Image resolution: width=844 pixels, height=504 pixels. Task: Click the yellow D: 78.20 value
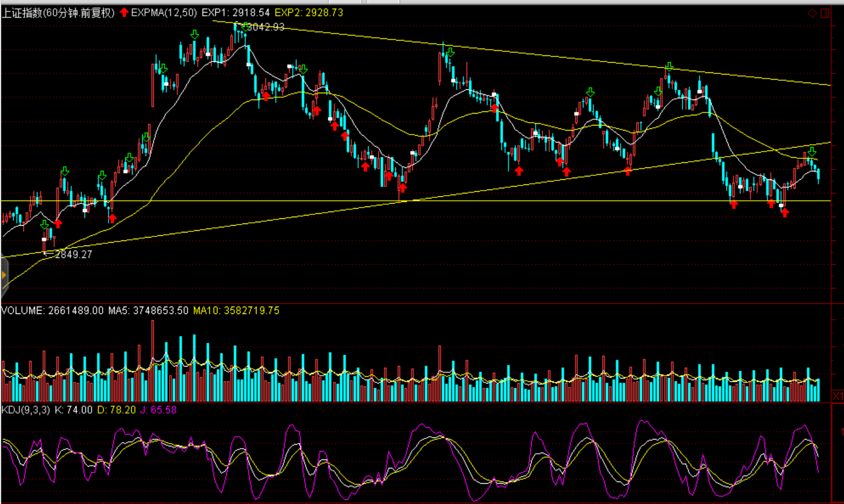click(x=117, y=410)
